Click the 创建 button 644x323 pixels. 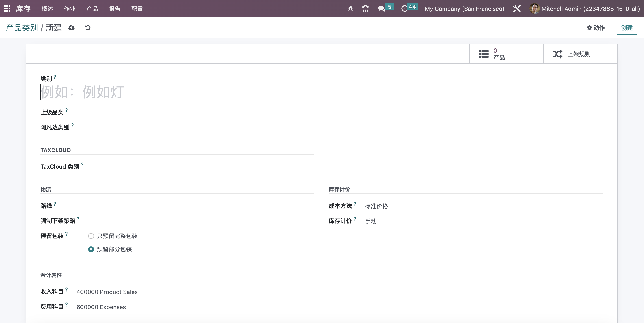click(x=627, y=28)
